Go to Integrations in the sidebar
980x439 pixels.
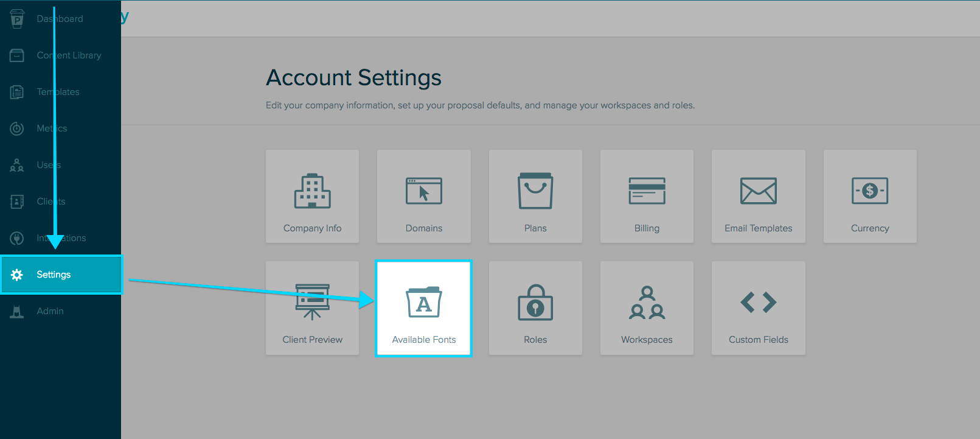(x=61, y=238)
